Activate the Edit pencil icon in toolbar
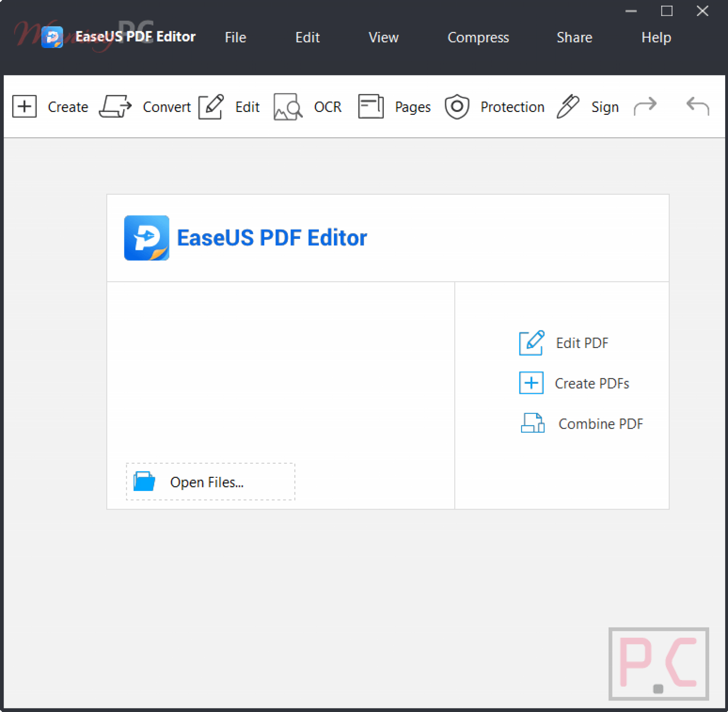 (x=211, y=107)
